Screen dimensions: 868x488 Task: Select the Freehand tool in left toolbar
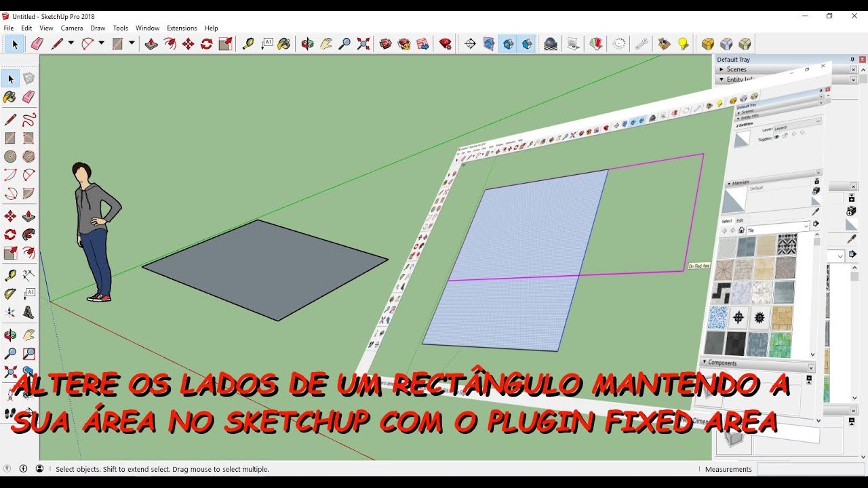(x=28, y=120)
